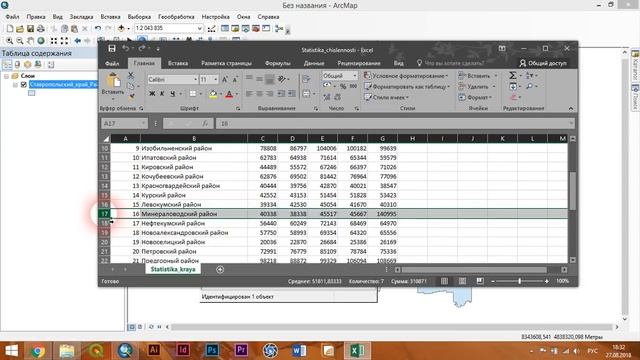Undo last action in ArcMap toolbar
This screenshot has width=640, height=360.
click(x=98, y=29)
